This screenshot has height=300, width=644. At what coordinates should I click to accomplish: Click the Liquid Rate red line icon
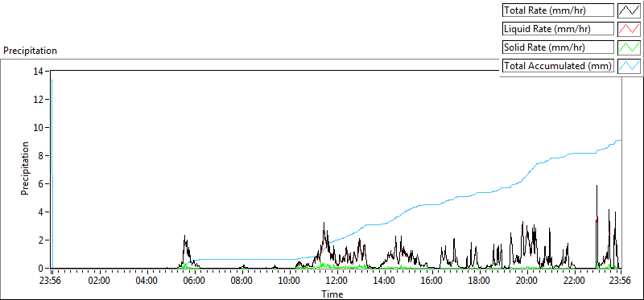coord(629,29)
